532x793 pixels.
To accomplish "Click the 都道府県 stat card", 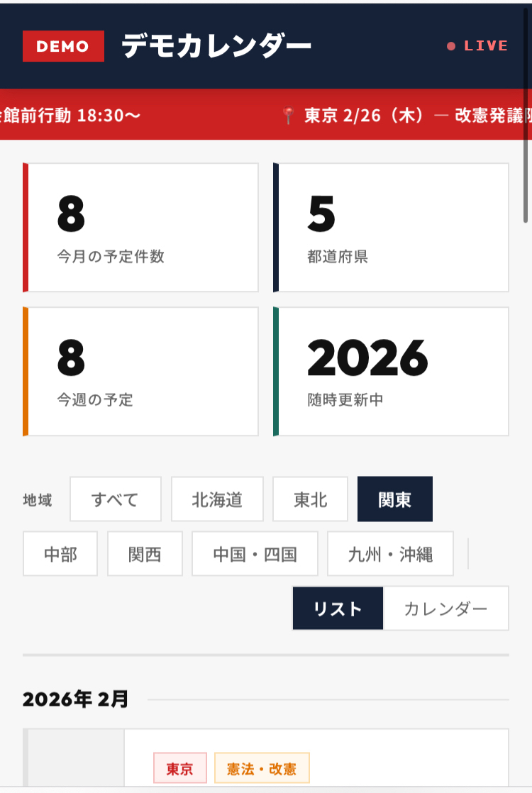I will coord(391,228).
